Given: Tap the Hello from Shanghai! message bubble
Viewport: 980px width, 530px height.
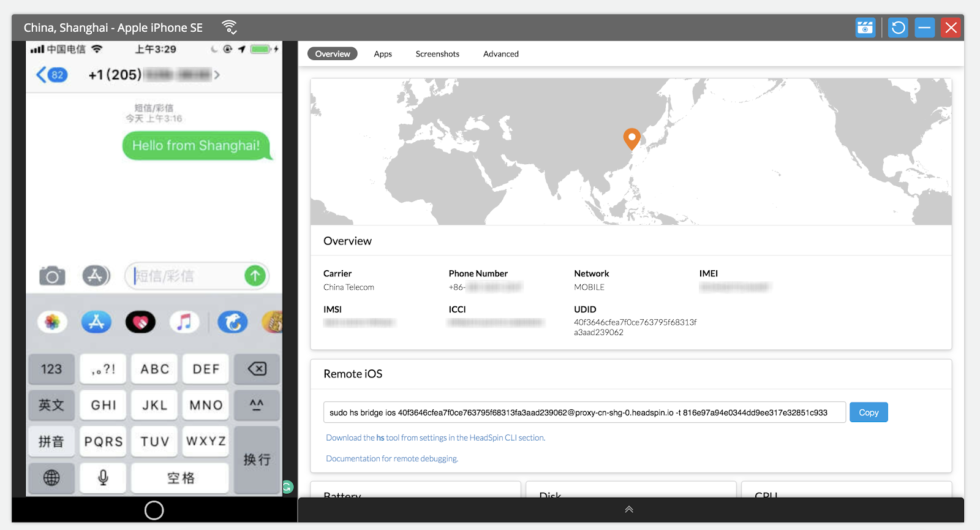Looking at the screenshot, I should [196, 146].
